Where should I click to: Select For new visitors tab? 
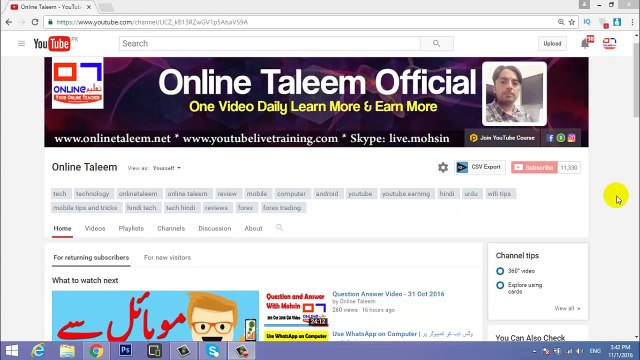point(167,258)
